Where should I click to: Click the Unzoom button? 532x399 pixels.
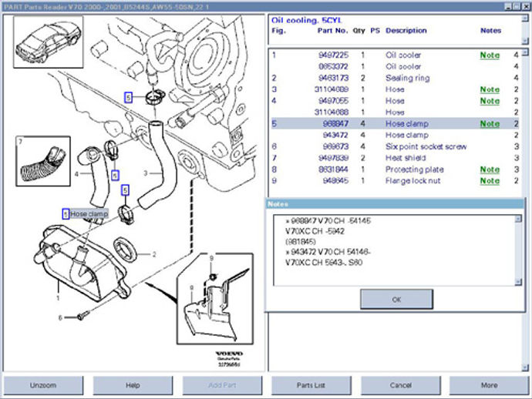tap(43, 385)
